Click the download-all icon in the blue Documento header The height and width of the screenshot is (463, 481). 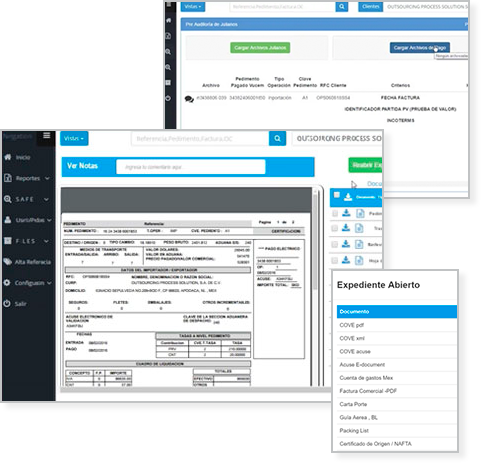pos(348,197)
